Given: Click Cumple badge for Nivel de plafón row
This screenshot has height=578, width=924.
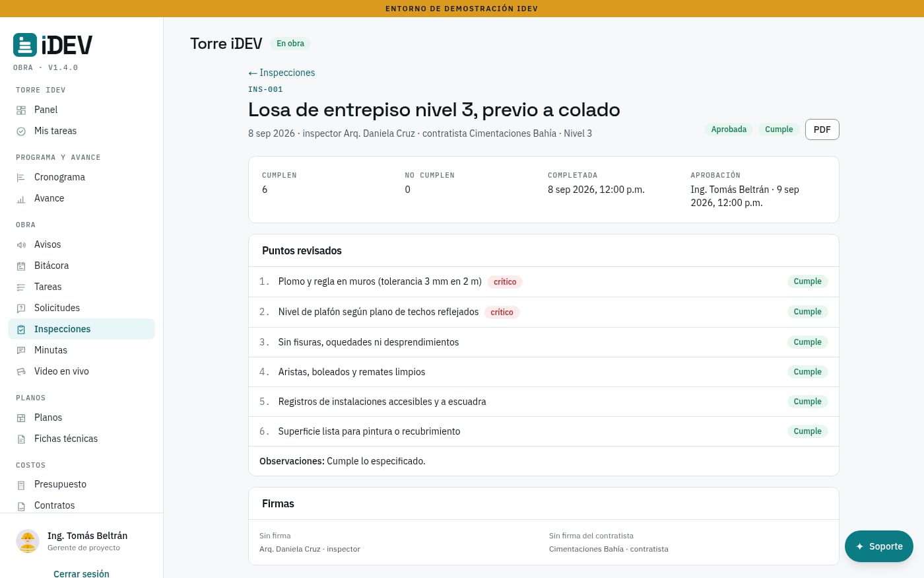Looking at the screenshot, I should click(x=807, y=312).
